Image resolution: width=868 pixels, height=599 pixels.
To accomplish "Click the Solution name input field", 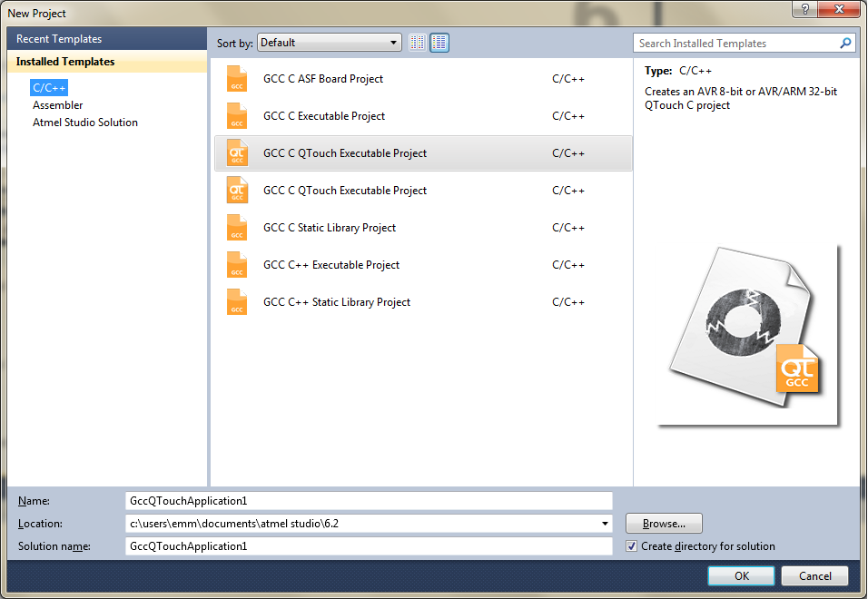I will click(x=369, y=545).
